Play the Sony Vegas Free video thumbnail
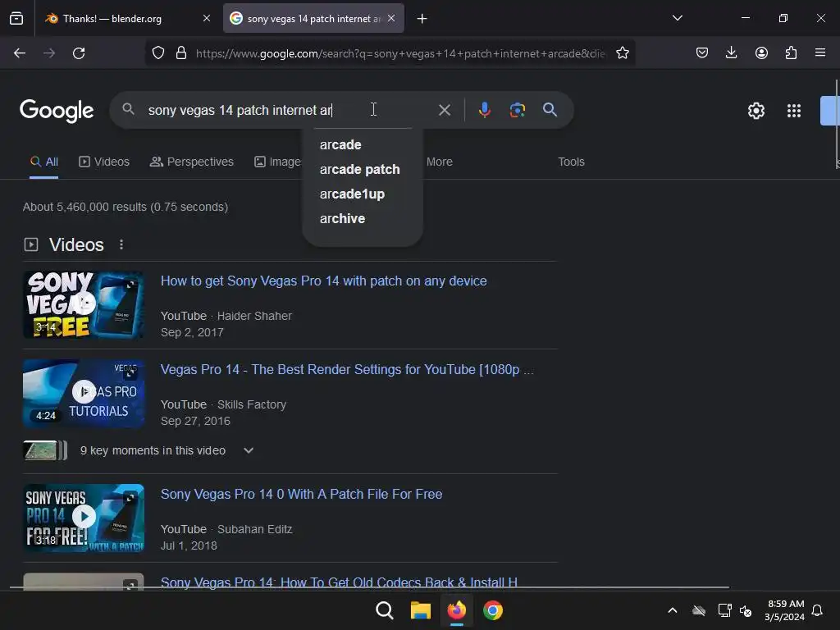840x630 pixels. [84, 304]
